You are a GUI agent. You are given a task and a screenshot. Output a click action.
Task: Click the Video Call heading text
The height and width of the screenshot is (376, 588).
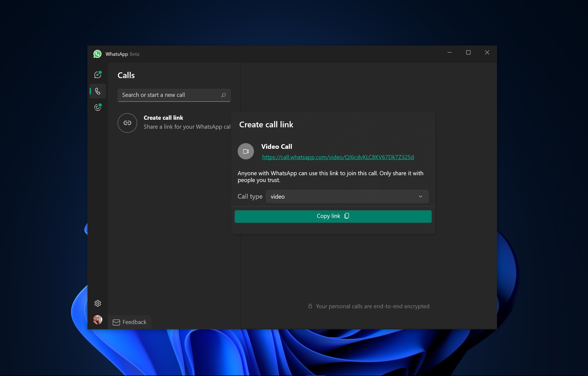point(277,146)
